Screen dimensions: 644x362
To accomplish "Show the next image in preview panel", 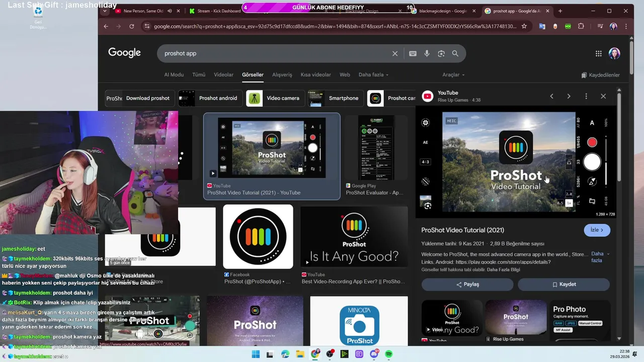I will 569,96.
